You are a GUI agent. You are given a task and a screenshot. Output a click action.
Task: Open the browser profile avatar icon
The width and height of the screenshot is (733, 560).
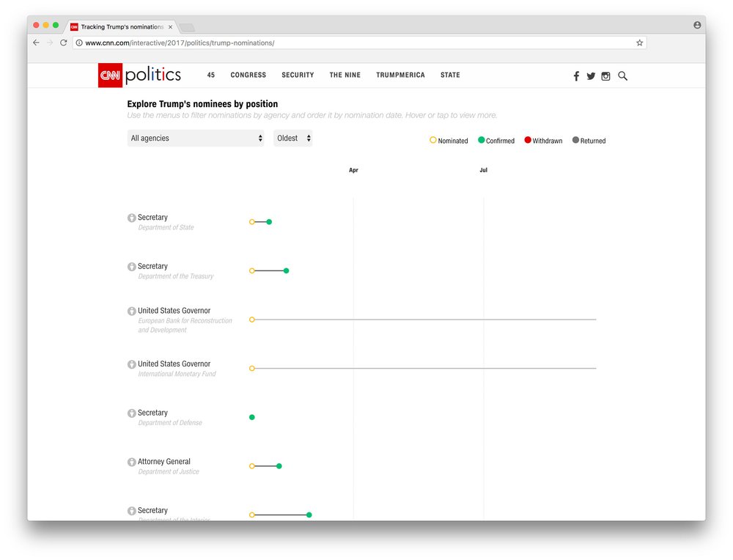pyautogui.click(x=697, y=25)
